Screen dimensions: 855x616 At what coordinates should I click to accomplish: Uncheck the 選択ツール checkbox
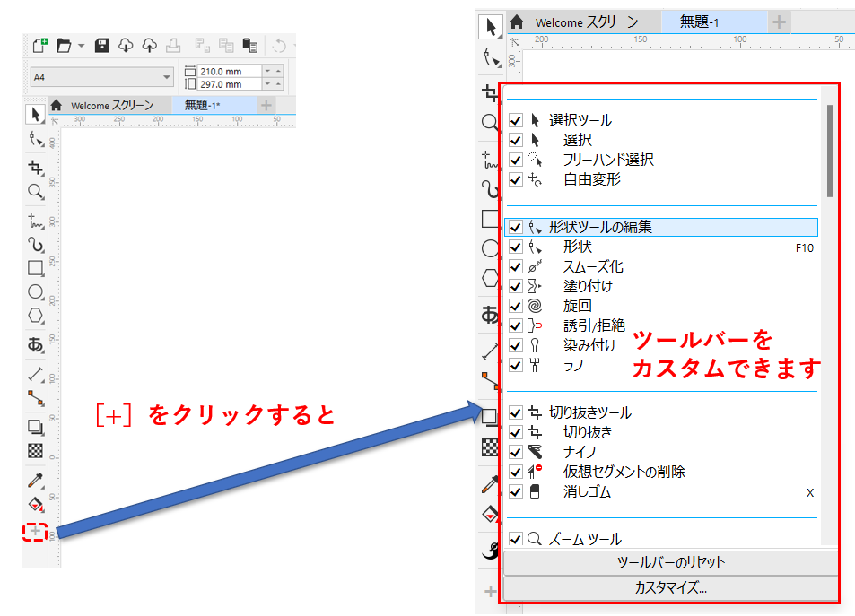516,120
